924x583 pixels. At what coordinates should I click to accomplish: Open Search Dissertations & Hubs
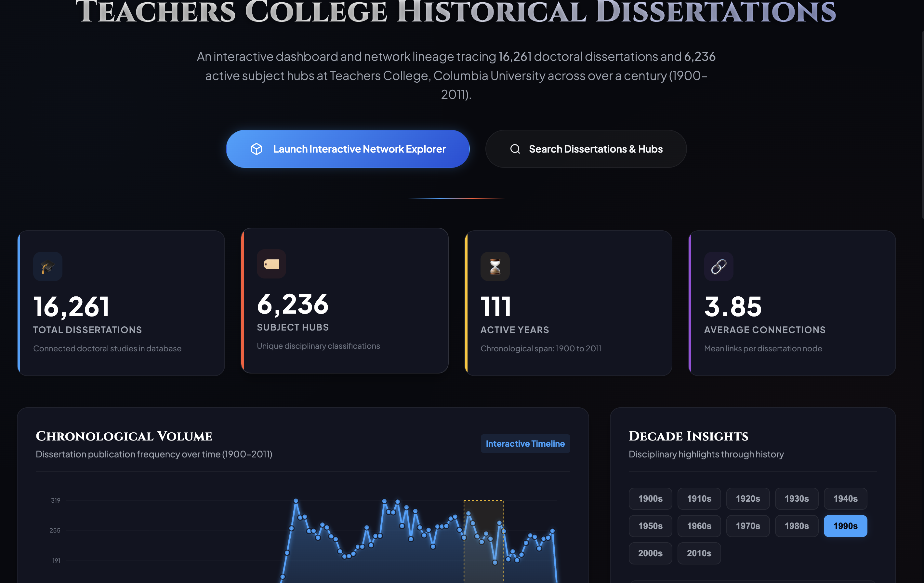[586, 149]
